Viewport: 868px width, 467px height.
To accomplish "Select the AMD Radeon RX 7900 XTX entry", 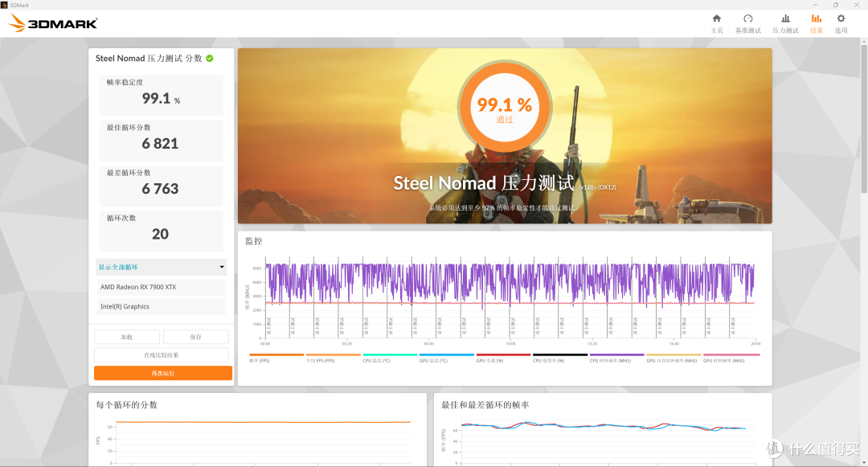I will tap(161, 287).
